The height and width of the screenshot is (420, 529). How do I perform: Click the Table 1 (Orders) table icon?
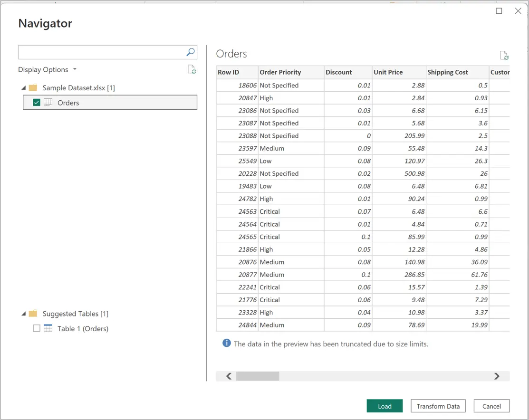48,328
